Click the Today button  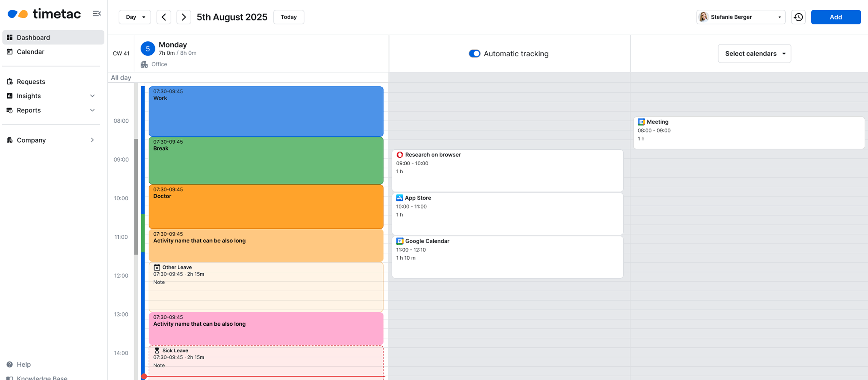point(288,17)
